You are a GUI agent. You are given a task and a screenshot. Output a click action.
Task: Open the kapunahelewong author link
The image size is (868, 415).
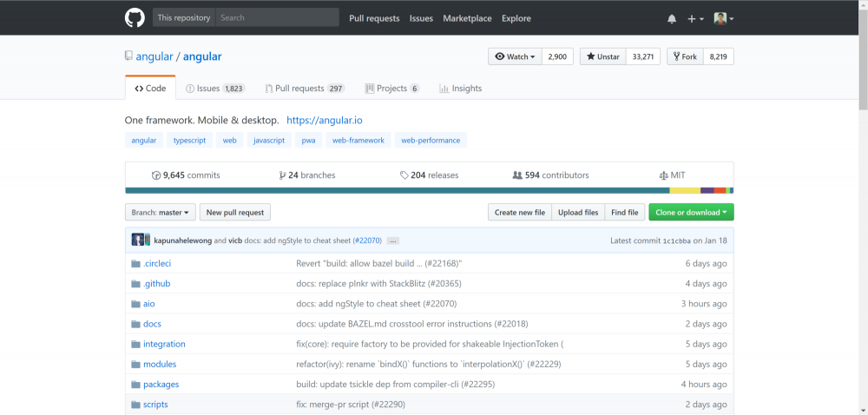click(182, 240)
